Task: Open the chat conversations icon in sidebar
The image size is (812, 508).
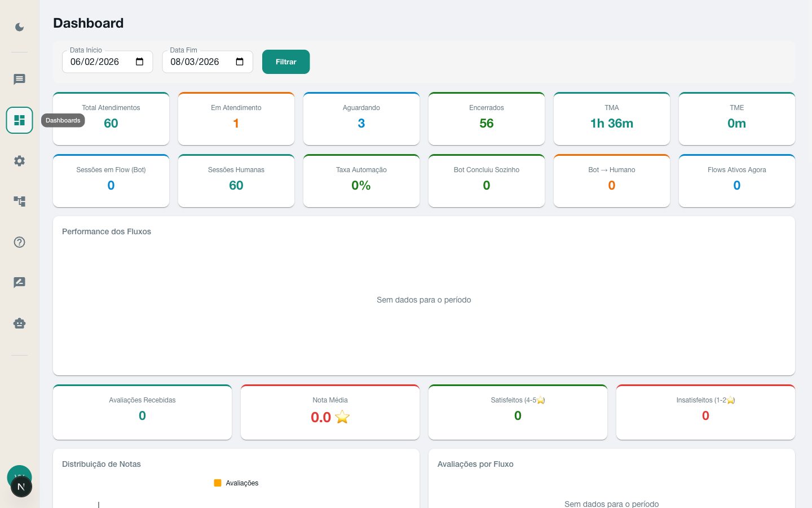Action: click(x=19, y=79)
